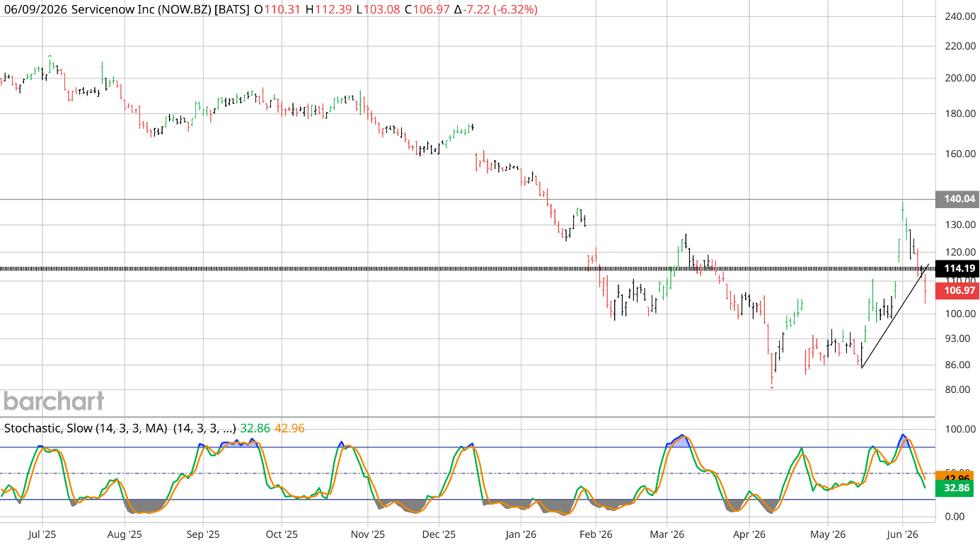Click the Oct '25 date axis label
Image resolution: width=980 pixels, height=545 pixels.
tap(281, 534)
